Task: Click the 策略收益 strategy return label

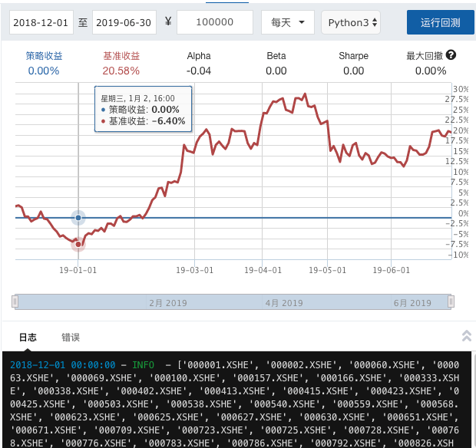Action: click(44, 56)
